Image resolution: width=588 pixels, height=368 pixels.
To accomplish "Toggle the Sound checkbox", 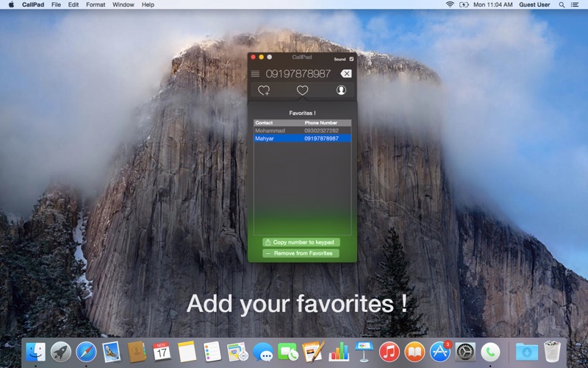I will point(351,59).
